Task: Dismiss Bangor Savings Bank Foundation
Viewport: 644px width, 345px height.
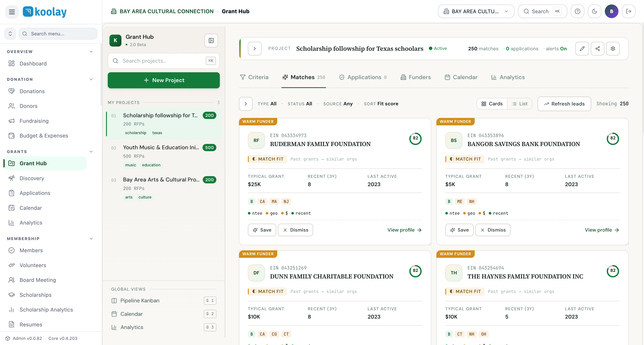Action: click(x=493, y=230)
